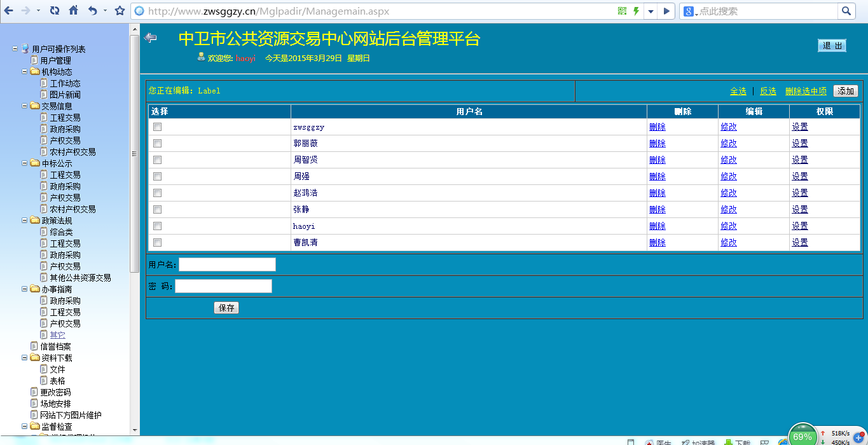
Task: Click the 退出 logout button
Action: click(x=832, y=45)
